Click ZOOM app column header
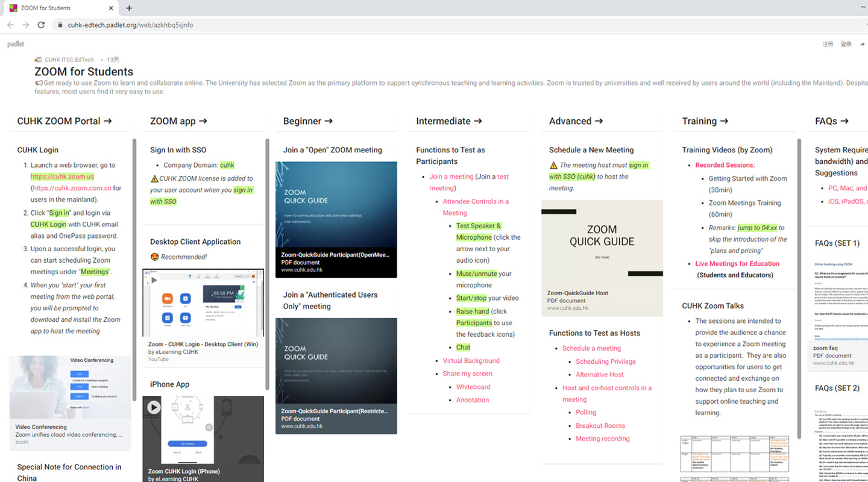 (178, 121)
